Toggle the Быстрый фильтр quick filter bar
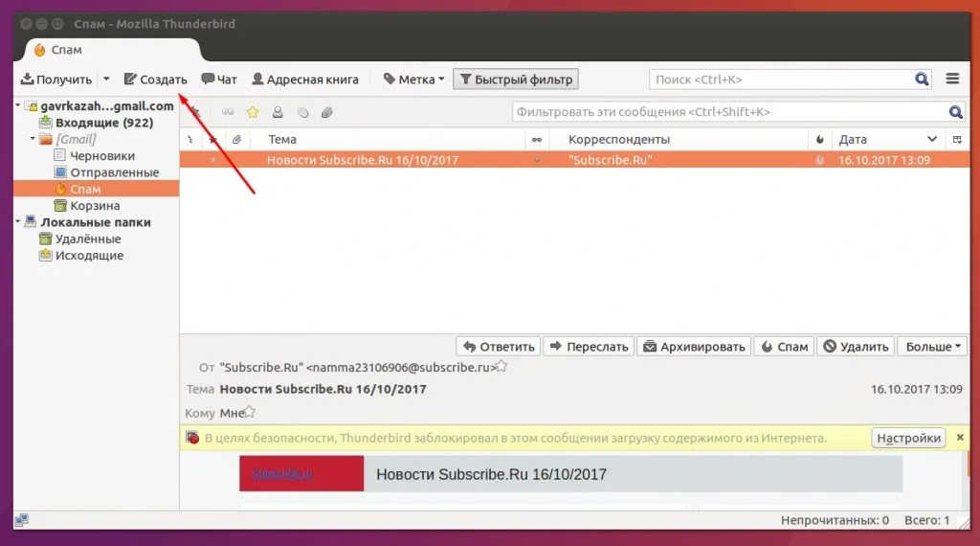 [516, 80]
